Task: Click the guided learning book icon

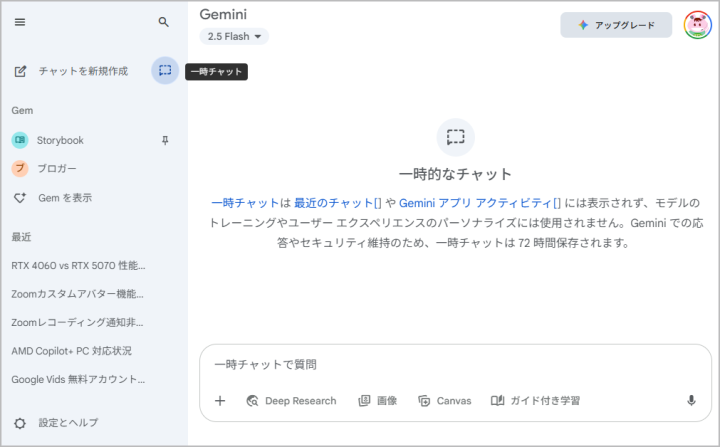Action: (x=497, y=401)
